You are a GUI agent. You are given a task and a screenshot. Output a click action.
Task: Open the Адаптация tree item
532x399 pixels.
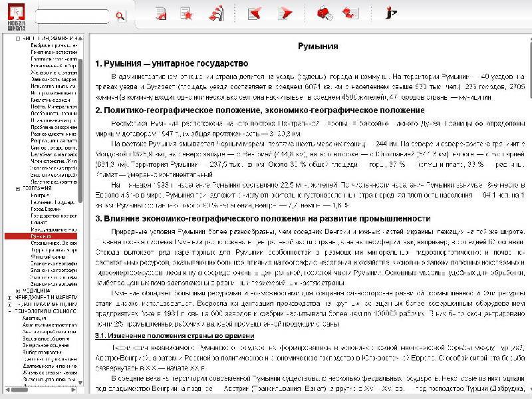(x=35, y=318)
